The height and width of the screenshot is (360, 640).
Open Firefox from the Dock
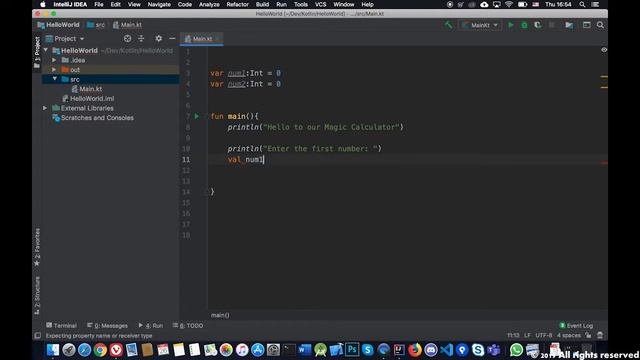pos(415,350)
